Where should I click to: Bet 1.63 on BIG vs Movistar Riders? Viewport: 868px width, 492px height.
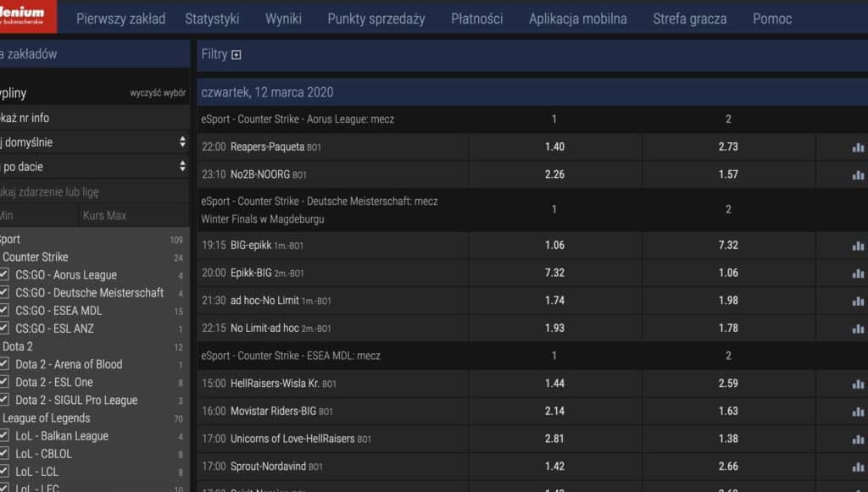click(728, 412)
